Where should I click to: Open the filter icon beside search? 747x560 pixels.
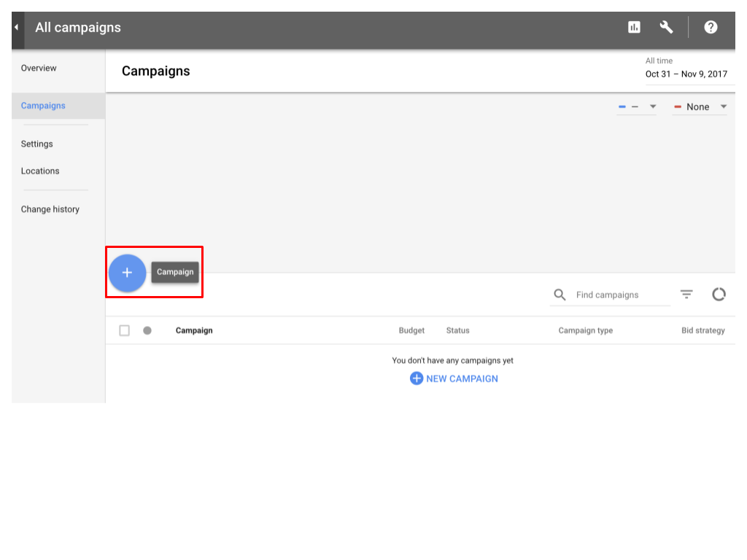click(686, 295)
